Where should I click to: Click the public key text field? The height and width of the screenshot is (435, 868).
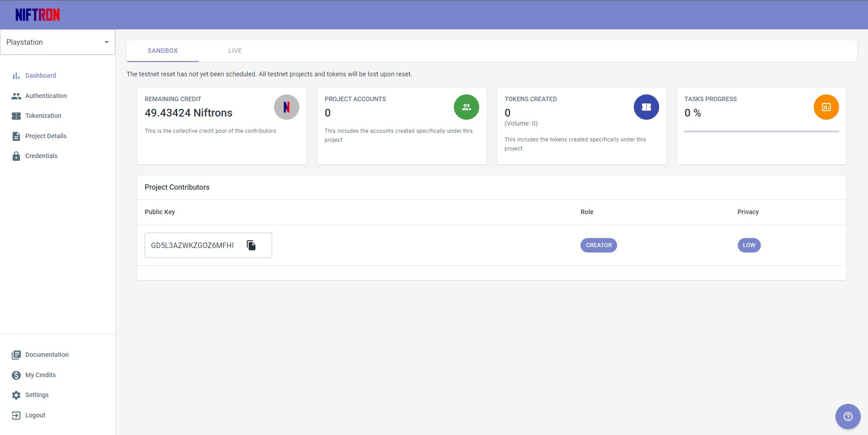pyautogui.click(x=193, y=245)
